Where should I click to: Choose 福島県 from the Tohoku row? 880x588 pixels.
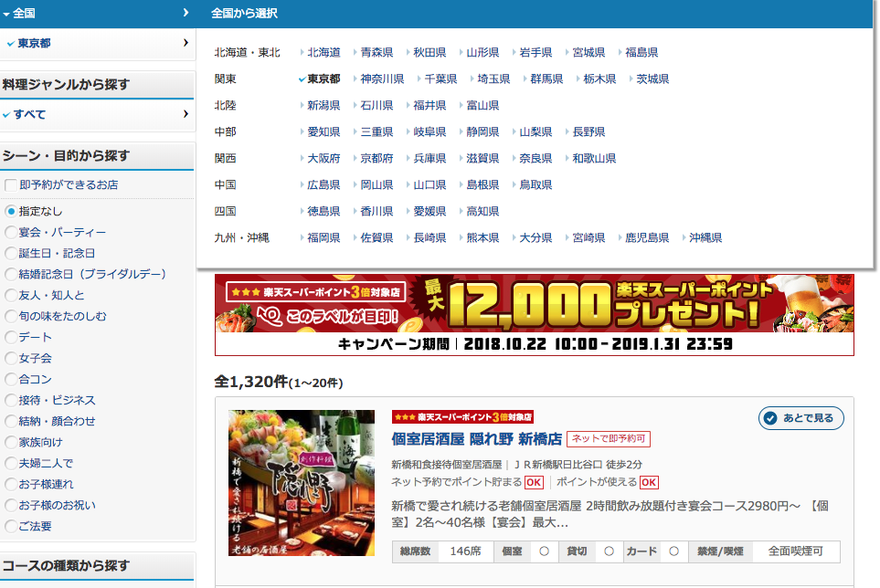pos(641,53)
